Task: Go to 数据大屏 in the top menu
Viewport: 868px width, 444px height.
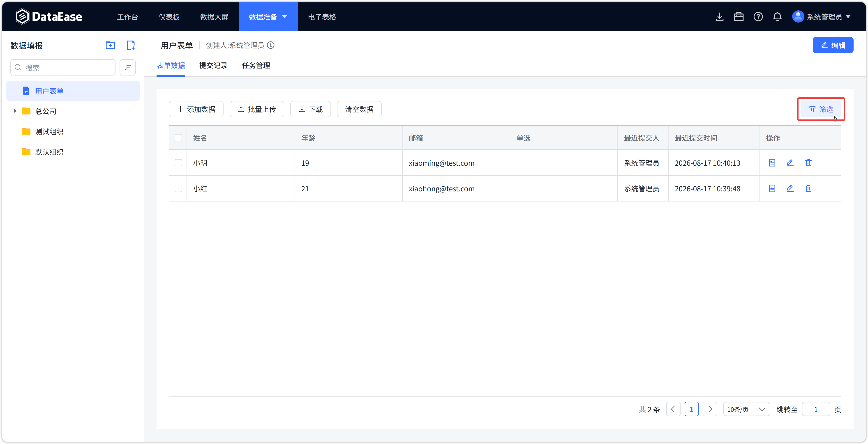Action: coord(214,16)
